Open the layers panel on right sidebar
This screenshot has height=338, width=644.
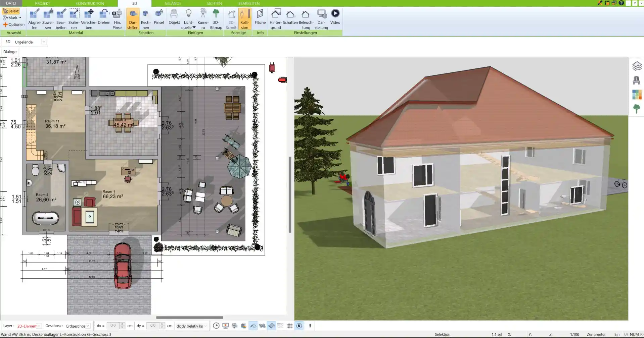(637, 66)
